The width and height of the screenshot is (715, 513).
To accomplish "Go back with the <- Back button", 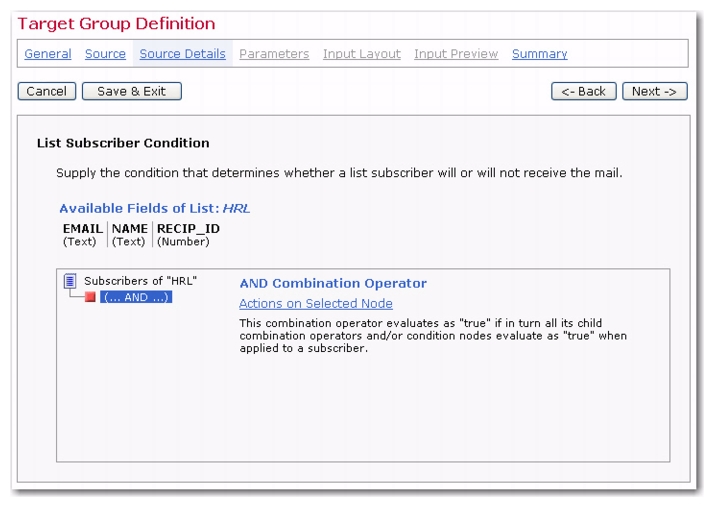I will pyautogui.click(x=583, y=91).
